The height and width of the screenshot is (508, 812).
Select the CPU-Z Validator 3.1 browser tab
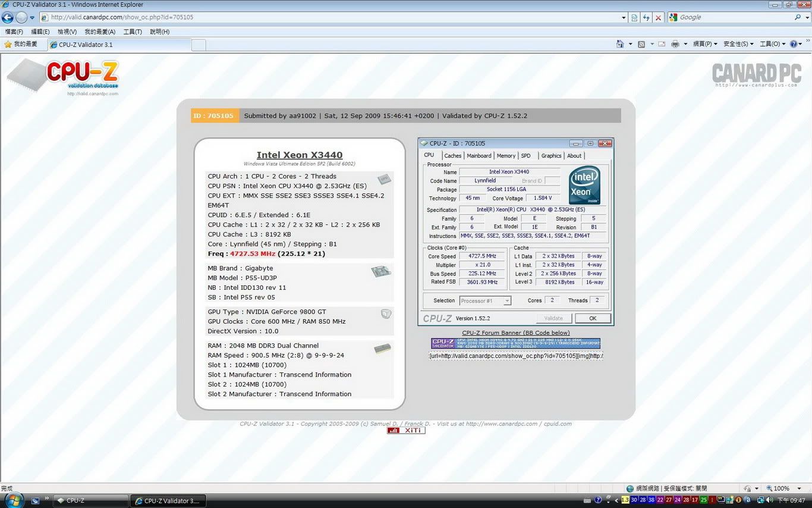(119, 45)
